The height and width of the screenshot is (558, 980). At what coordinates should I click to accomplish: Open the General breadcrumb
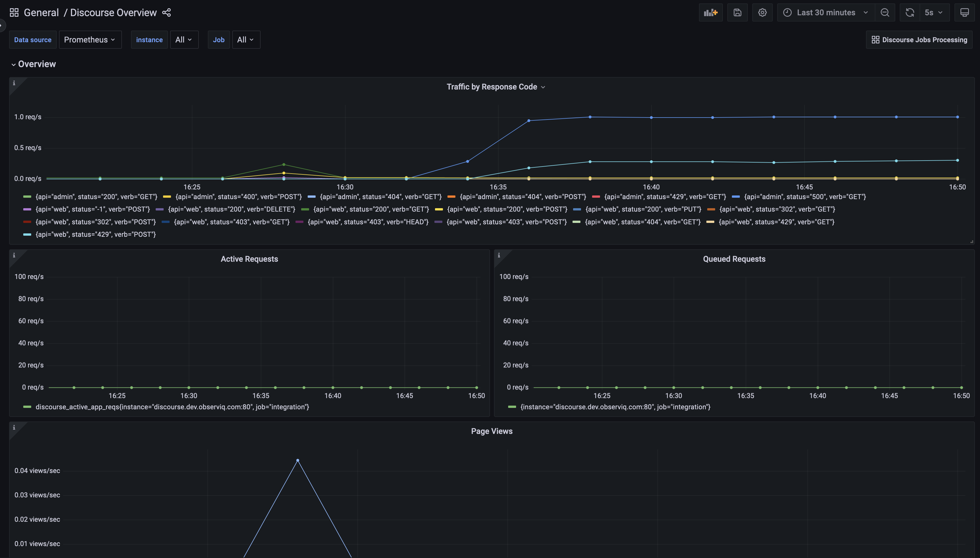pyautogui.click(x=41, y=12)
